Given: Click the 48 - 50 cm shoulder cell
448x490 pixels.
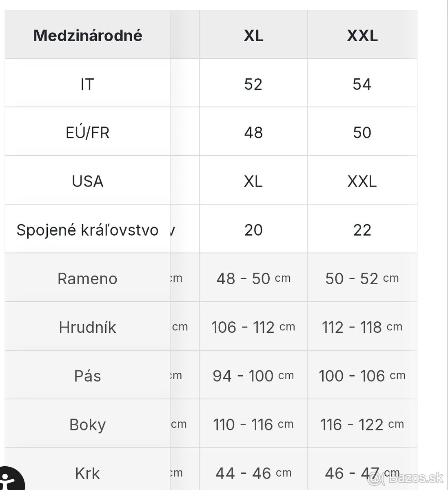Looking at the screenshot, I should click(x=253, y=278).
